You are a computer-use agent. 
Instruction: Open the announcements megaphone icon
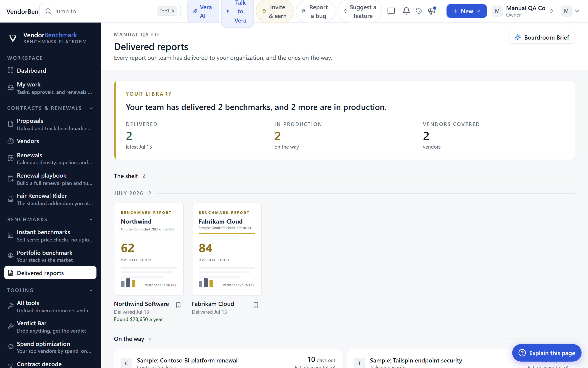[x=432, y=11]
